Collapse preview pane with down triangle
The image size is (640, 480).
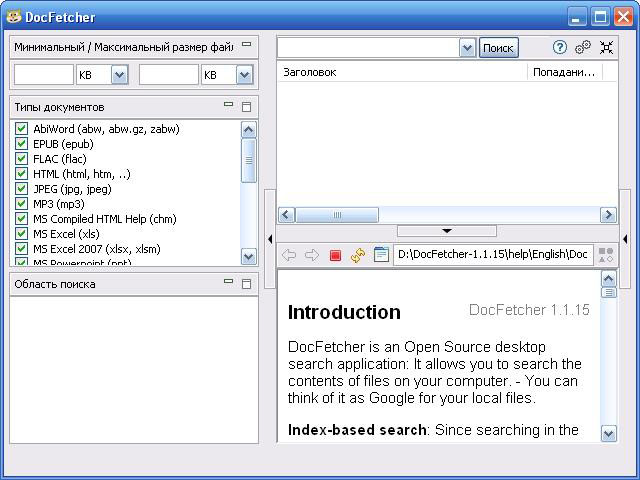(447, 231)
